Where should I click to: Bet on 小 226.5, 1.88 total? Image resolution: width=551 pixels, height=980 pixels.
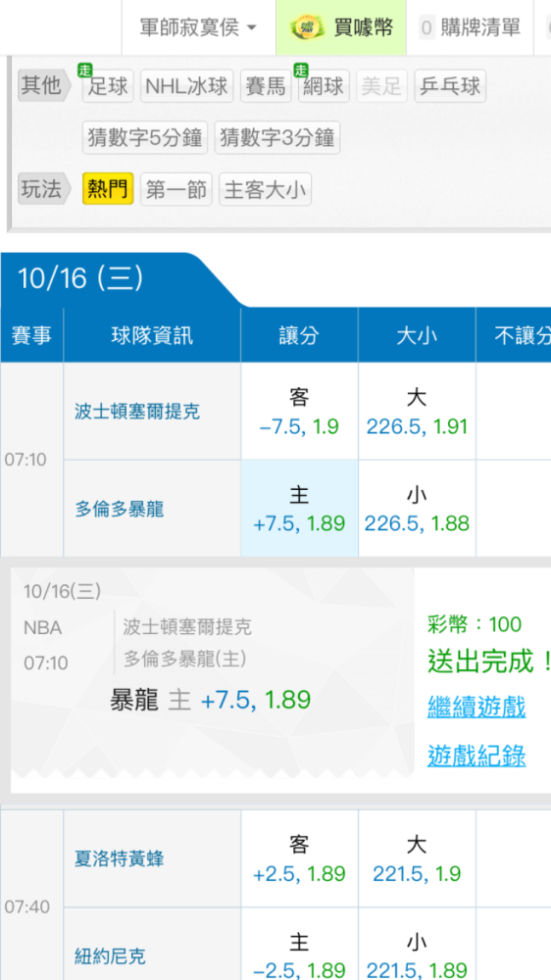point(417,508)
